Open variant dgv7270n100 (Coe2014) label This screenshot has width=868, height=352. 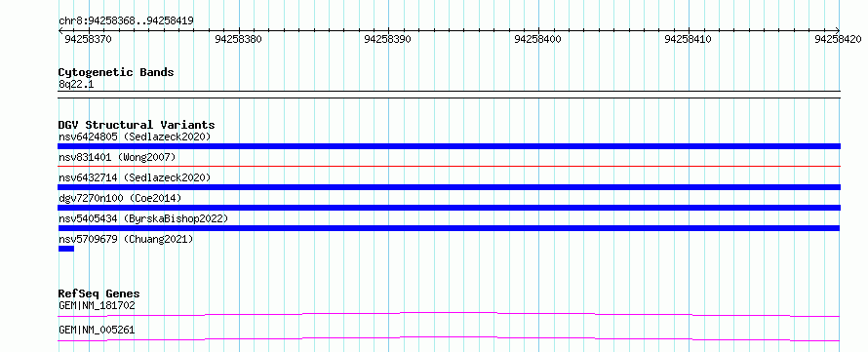[x=120, y=198]
